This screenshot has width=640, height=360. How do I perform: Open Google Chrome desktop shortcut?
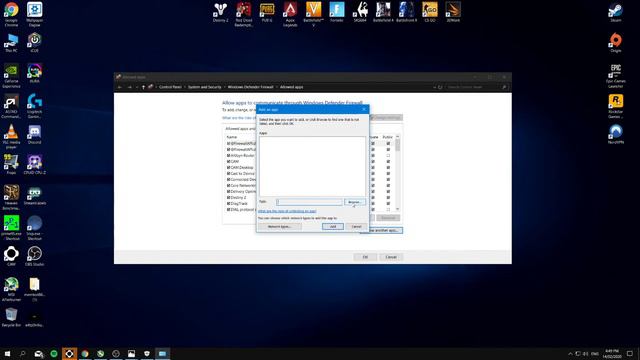click(11, 14)
